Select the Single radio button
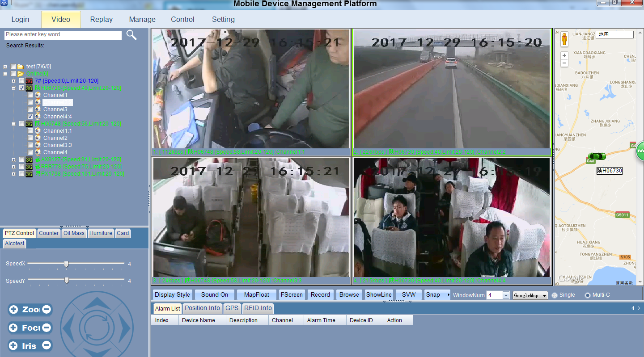Screen dimensions: 644x357 (555, 295)
